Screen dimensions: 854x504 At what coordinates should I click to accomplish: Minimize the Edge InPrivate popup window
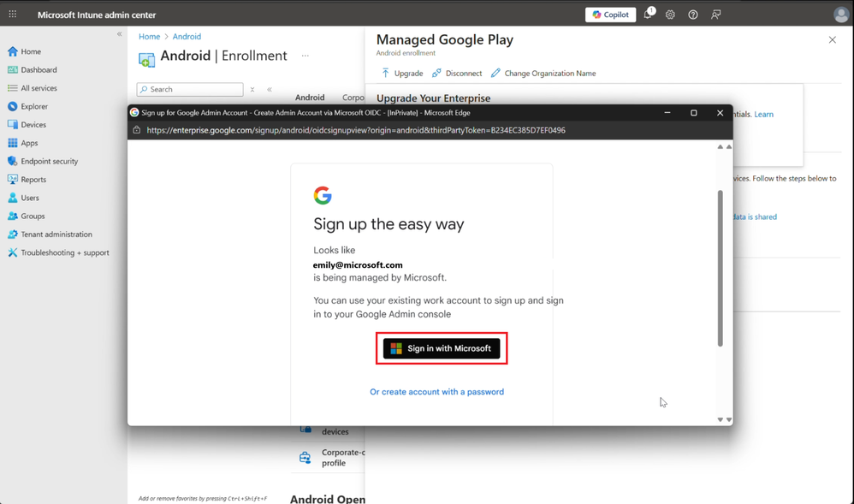(x=667, y=113)
